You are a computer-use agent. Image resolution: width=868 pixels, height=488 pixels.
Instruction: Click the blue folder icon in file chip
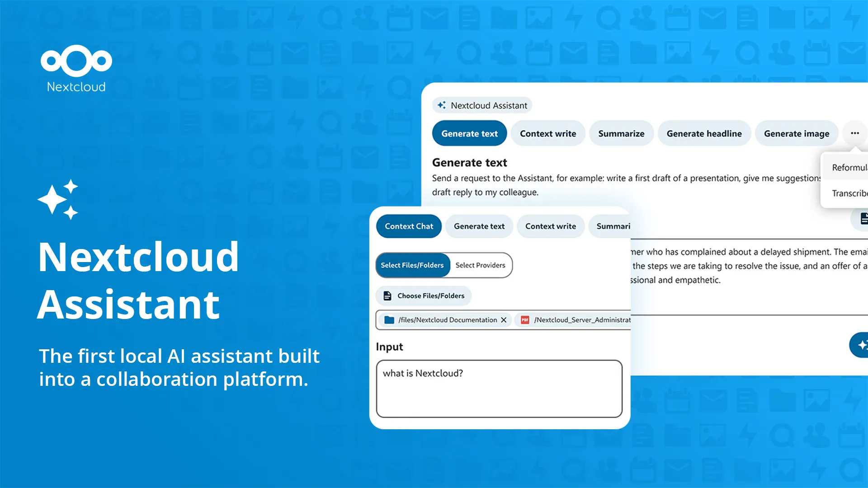click(x=389, y=320)
